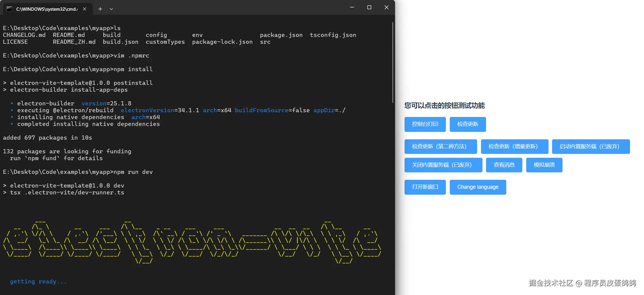Click 'CHANGELOG.md' in the ls output

[24, 35]
